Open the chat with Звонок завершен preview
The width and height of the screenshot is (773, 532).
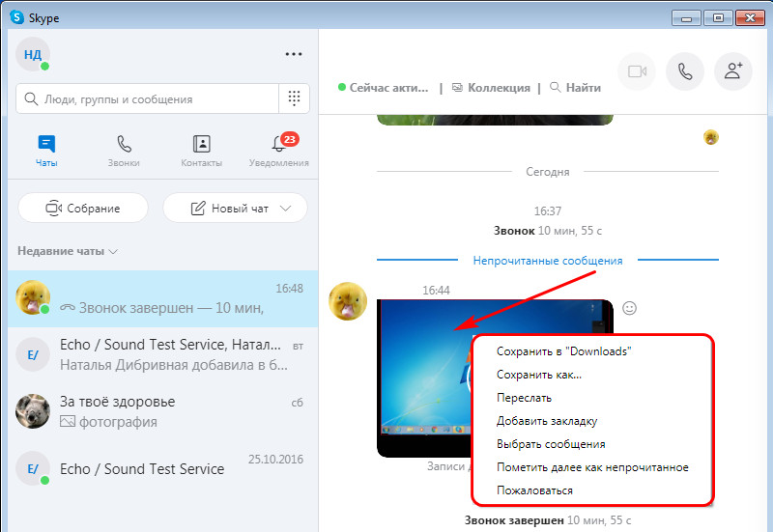162,298
